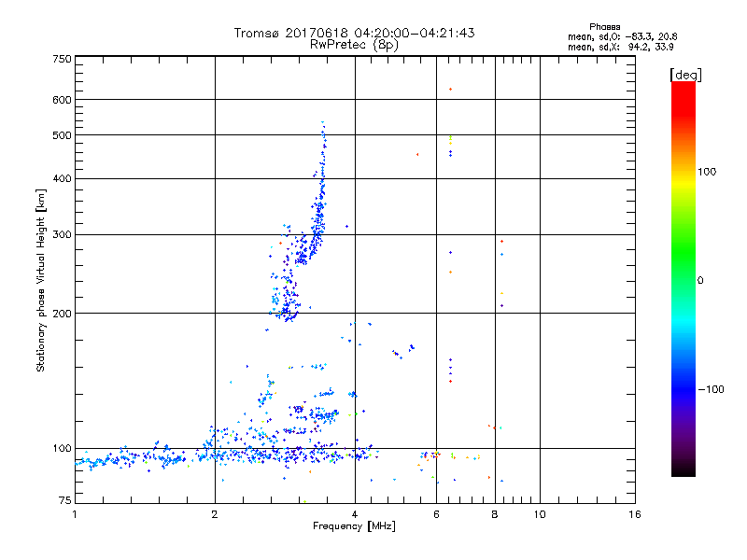Click the plot title 'Tromsø 20170618 04:20:00-04:21:43'

[354, 33]
